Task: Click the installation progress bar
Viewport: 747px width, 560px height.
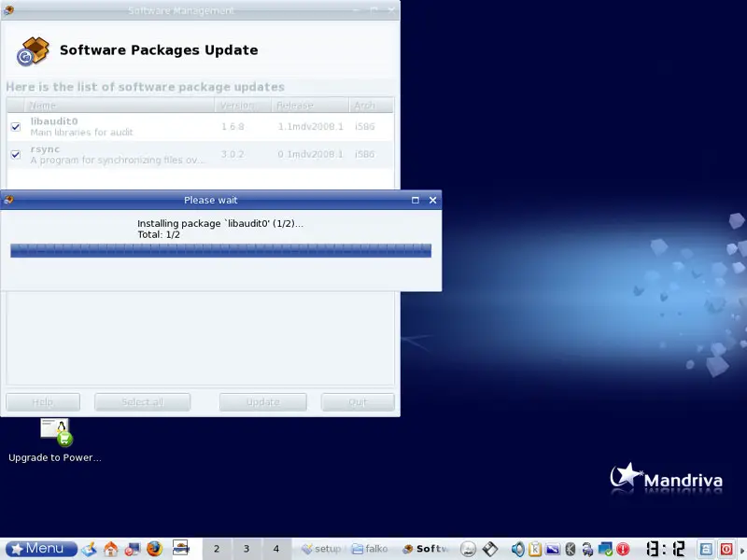Action: (x=220, y=250)
